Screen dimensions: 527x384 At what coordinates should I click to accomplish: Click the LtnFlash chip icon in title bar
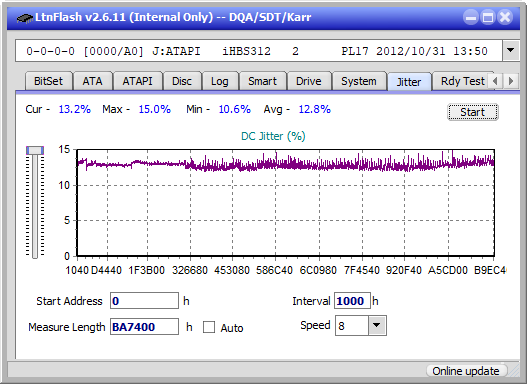tap(25, 17)
